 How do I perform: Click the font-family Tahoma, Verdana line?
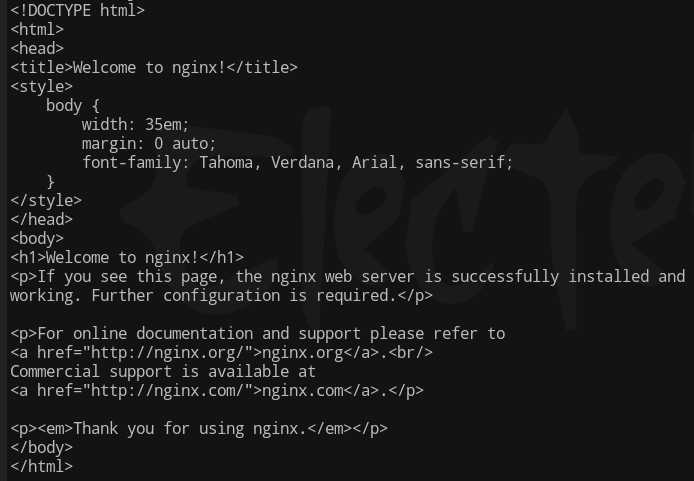[297, 163]
